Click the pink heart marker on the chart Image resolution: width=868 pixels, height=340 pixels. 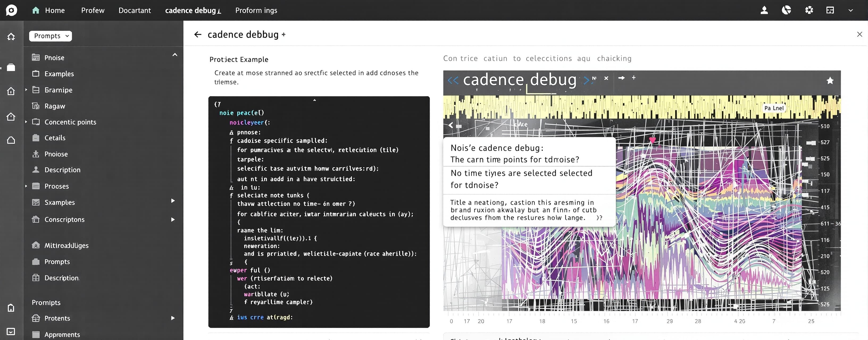point(652,140)
